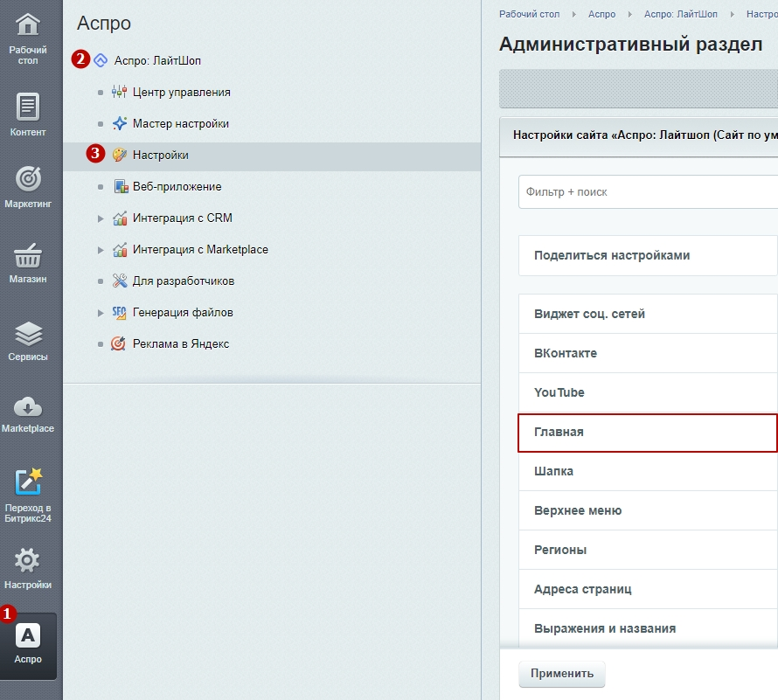
Task: Go to Аспро breadcrumb link
Action: coord(601,14)
